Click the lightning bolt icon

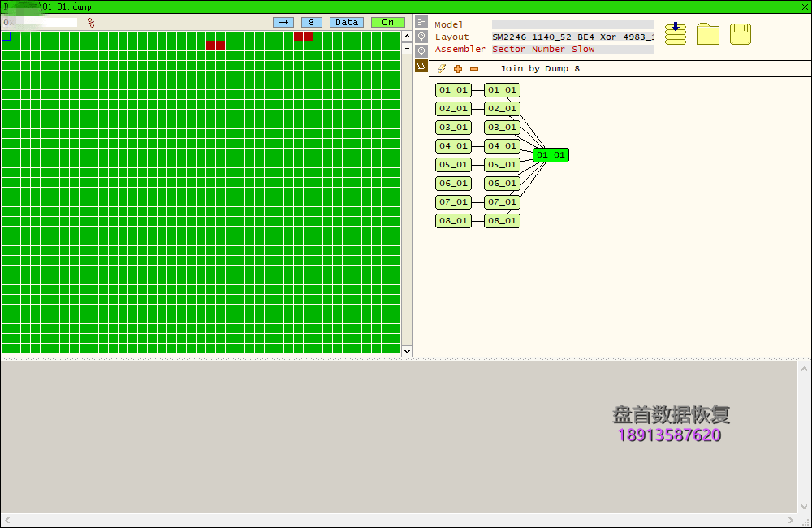[x=442, y=69]
